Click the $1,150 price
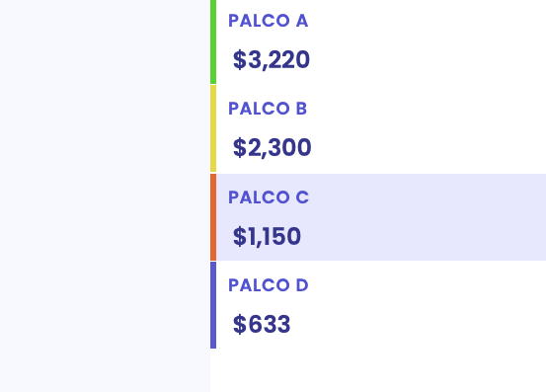Image resolution: width=546 pixels, height=392 pixels. [267, 236]
